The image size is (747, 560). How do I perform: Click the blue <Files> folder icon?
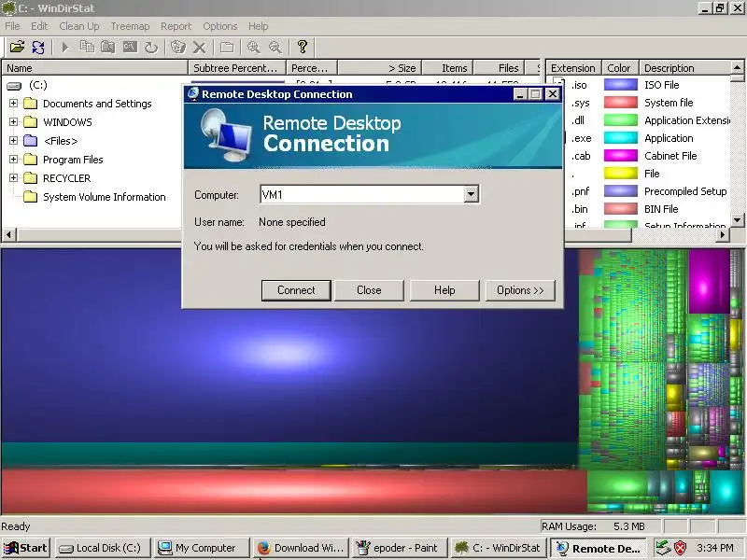tap(31, 141)
